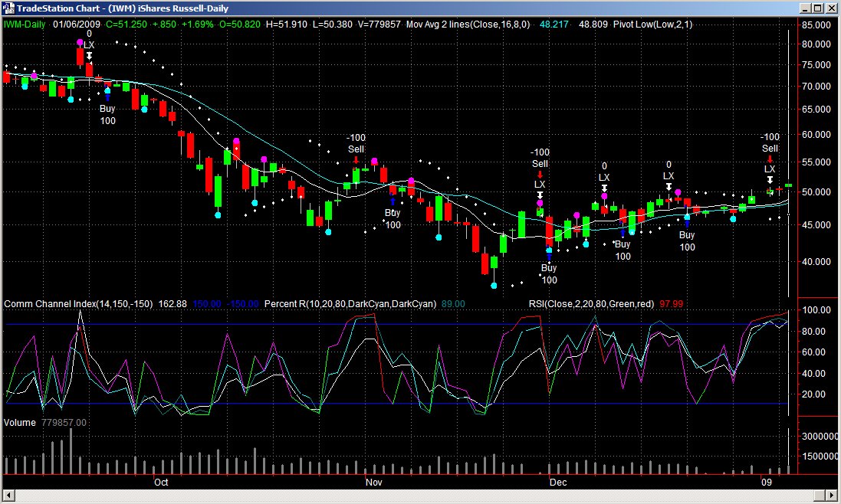The image size is (841, 504).
Task: Select the Percent R indicator label
Action: [350, 304]
